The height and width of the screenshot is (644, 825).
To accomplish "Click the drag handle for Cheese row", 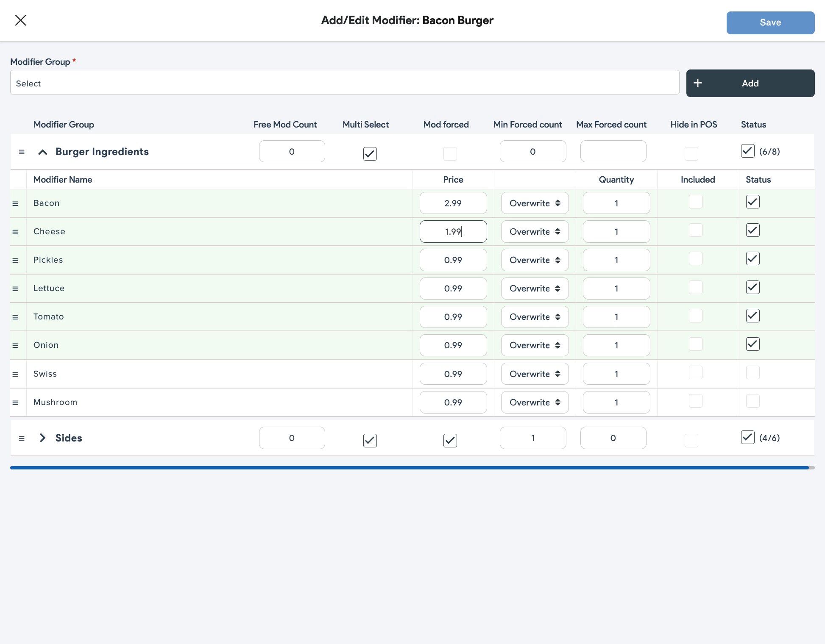I will point(15,232).
